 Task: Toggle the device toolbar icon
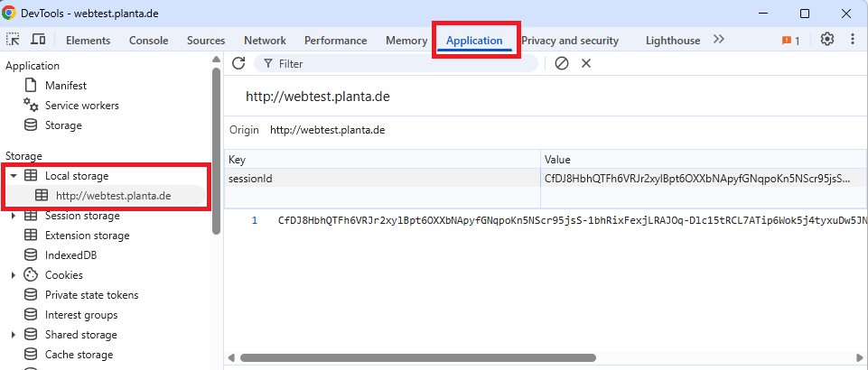point(38,40)
